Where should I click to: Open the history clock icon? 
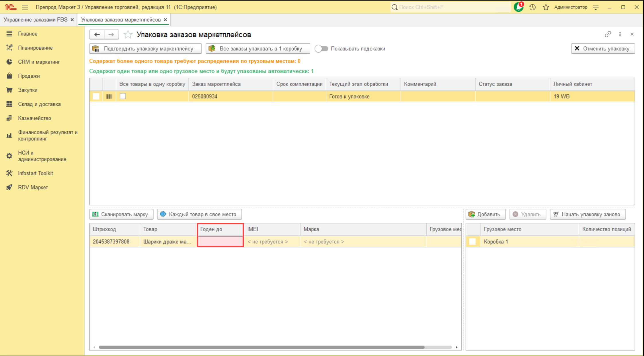[x=532, y=7]
